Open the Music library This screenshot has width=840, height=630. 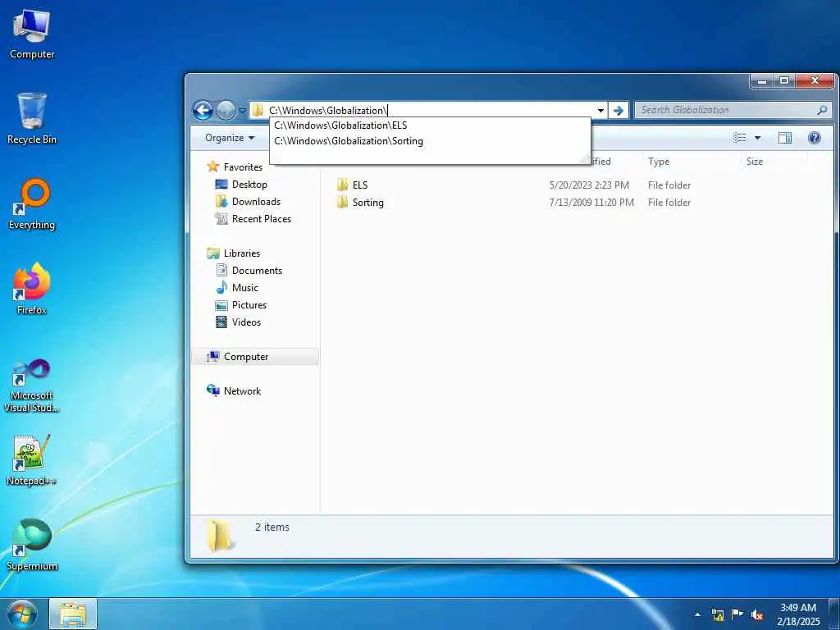[244, 288]
